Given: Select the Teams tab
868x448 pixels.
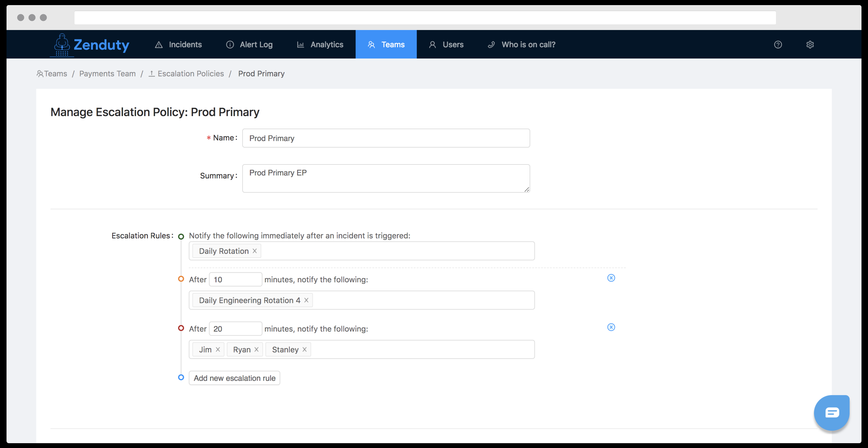Looking at the screenshot, I should click(x=386, y=44).
